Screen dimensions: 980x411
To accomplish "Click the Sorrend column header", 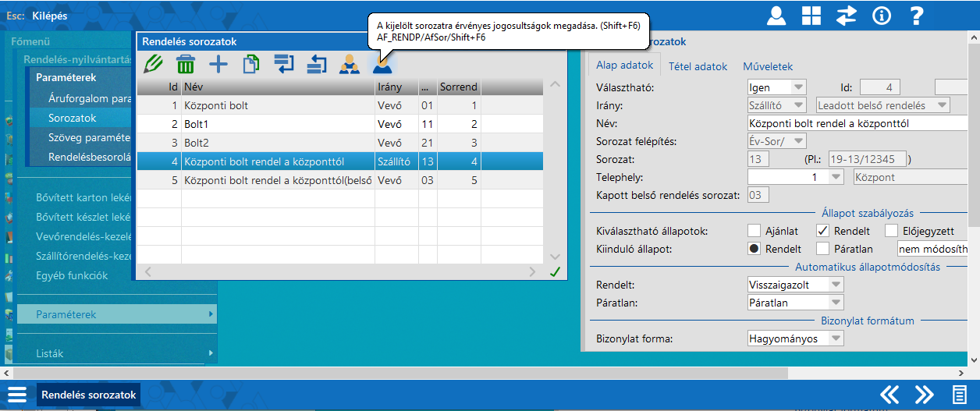I will [458, 87].
